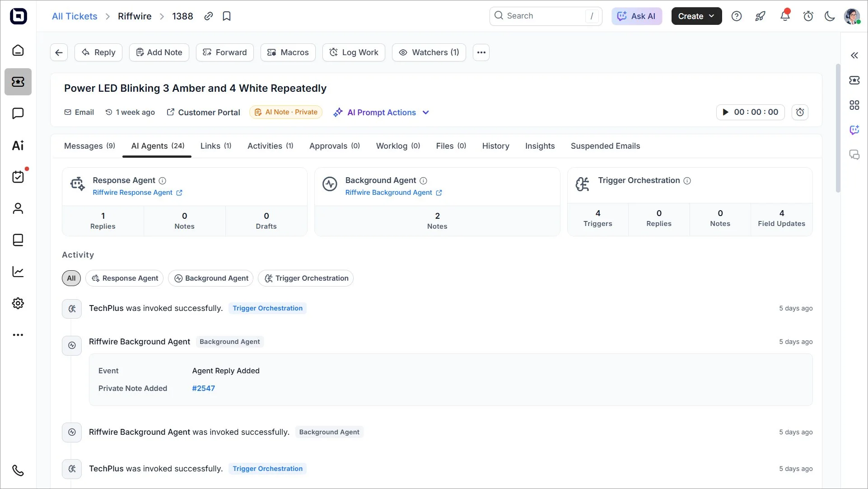Open Riffwire Response Agent link
Screen dimensions: 868x489
click(x=137, y=193)
